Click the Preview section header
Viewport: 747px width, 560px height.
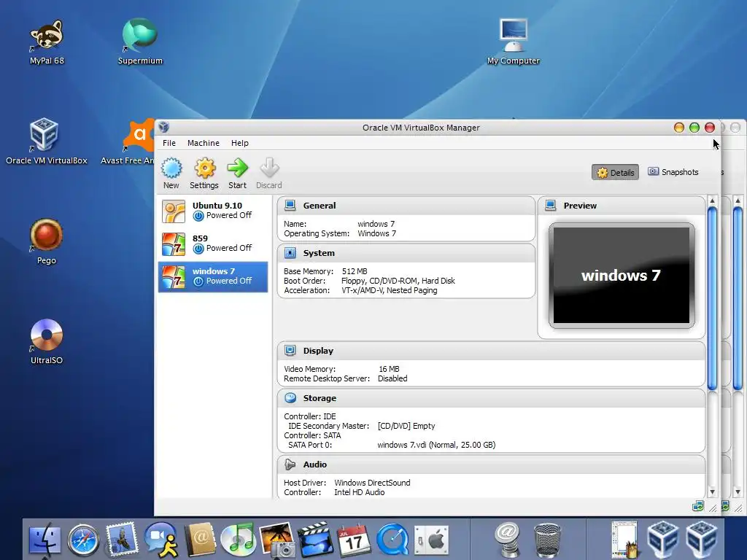(622, 206)
